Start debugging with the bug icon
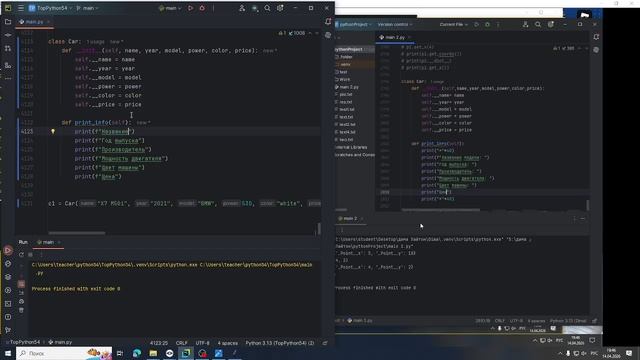Image resolution: width=640 pixels, height=360 pixels. coord(202,8)
